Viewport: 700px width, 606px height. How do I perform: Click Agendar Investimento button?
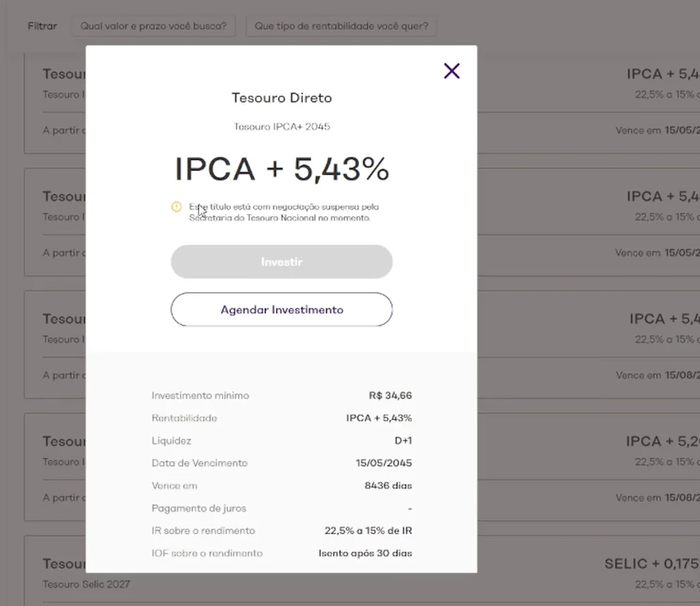point(282,310)
